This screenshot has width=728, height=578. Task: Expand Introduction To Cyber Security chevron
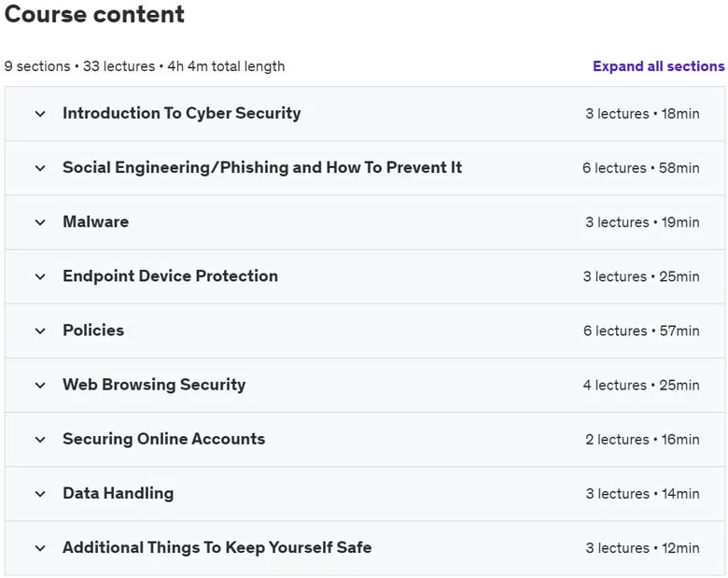[40, 114]
